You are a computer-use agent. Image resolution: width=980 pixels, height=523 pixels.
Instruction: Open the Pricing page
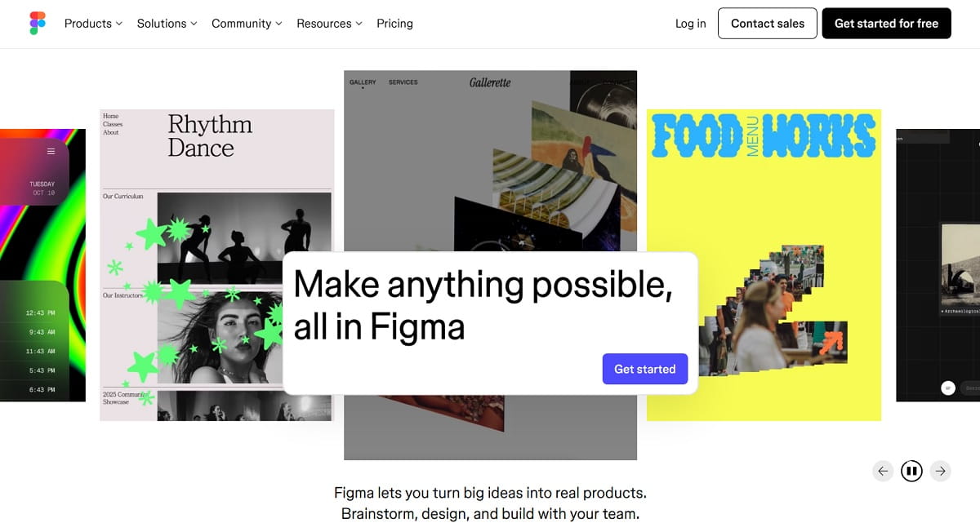pyautogui.click(x=394, y=24)
